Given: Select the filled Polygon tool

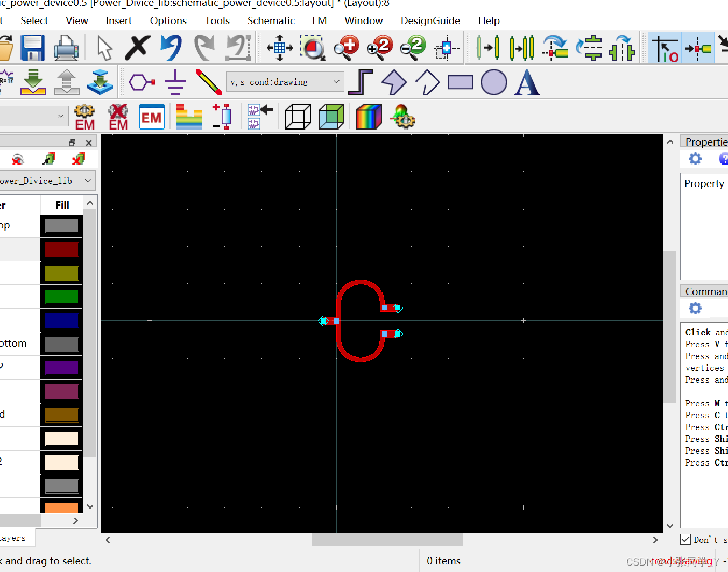Looking at the screenshot, I should [394, 83].
